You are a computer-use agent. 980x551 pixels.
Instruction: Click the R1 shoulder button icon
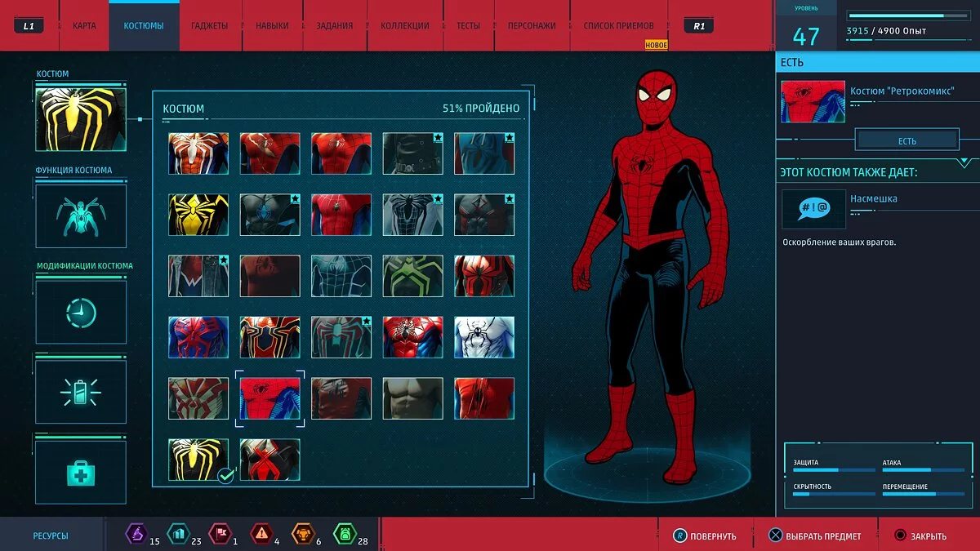tap(699, 26)
